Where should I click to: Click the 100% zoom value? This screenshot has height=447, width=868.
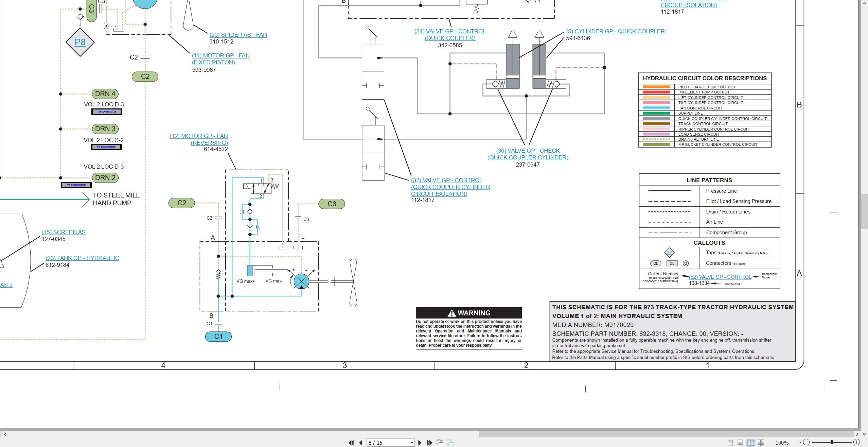click(x=782, y=443)
